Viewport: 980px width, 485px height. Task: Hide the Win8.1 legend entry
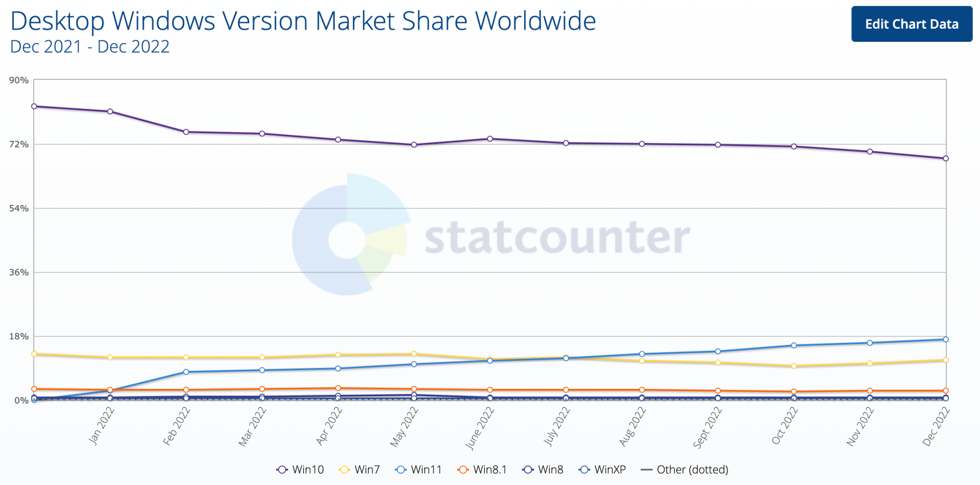[482, 470]
